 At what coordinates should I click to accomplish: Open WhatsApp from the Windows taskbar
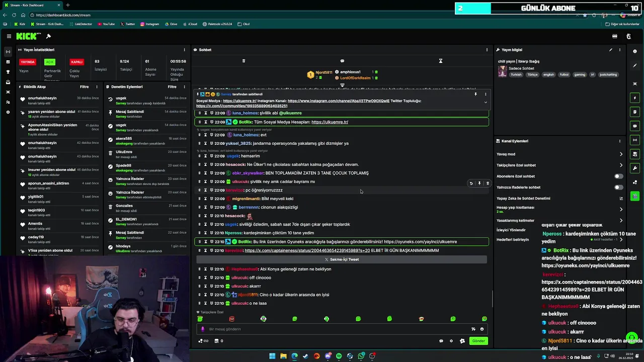(x=361, y=356)
